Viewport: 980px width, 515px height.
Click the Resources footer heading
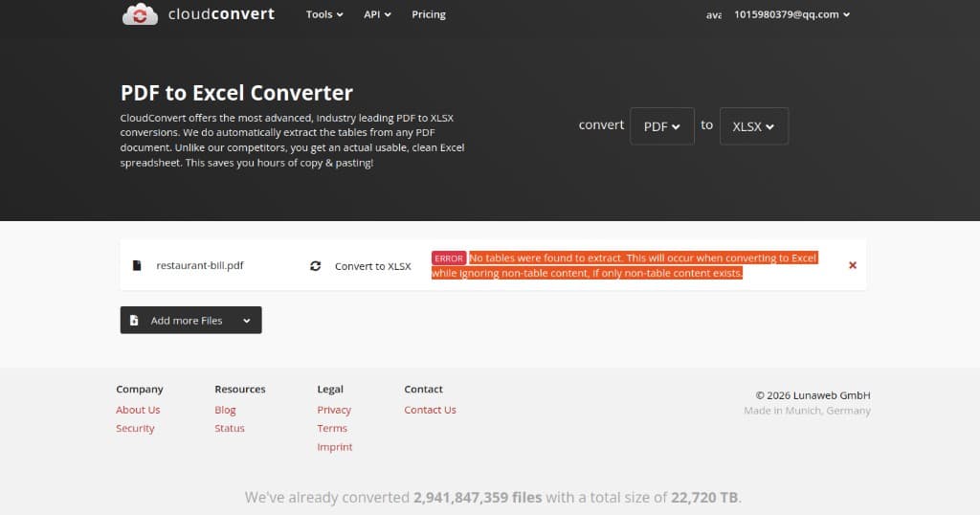click(240, 390)
